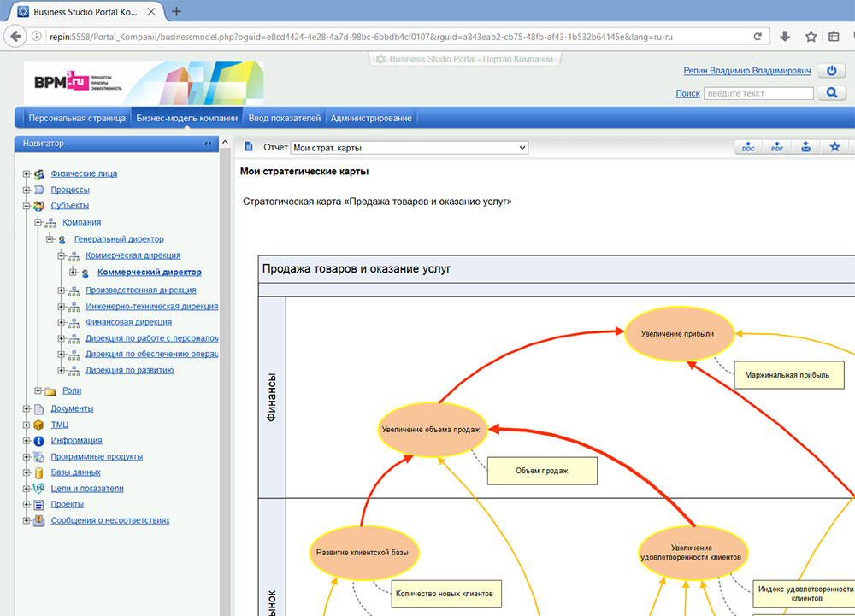Viewport: 855px width, 616px height.
Task: Add report to favorites with star icon
Action: [x=834, y=147]
